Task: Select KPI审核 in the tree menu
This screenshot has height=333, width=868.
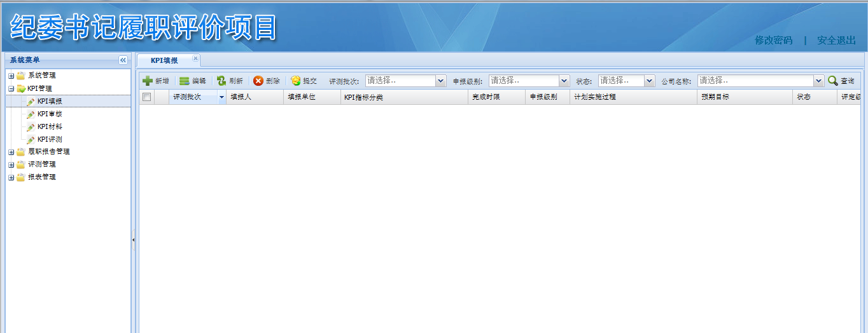Action: coord(49,114)
